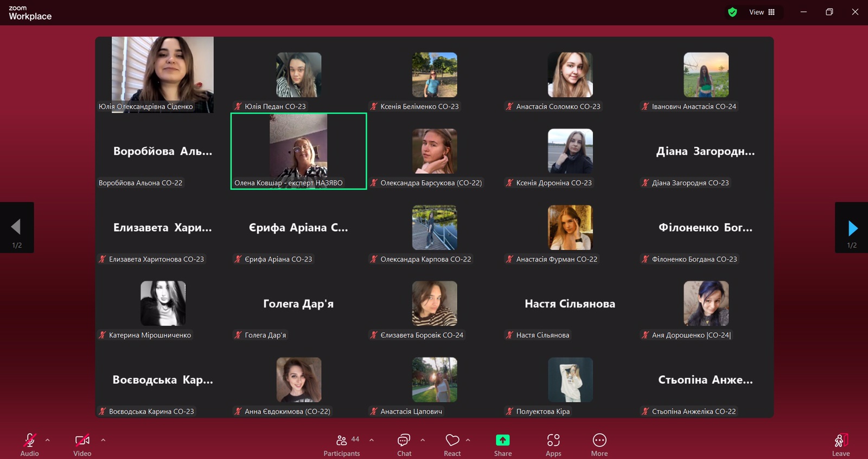The image size is (868, 459).
Task: Click large name Воєводська Кар… in tile
Action: [x=163, y=380]
